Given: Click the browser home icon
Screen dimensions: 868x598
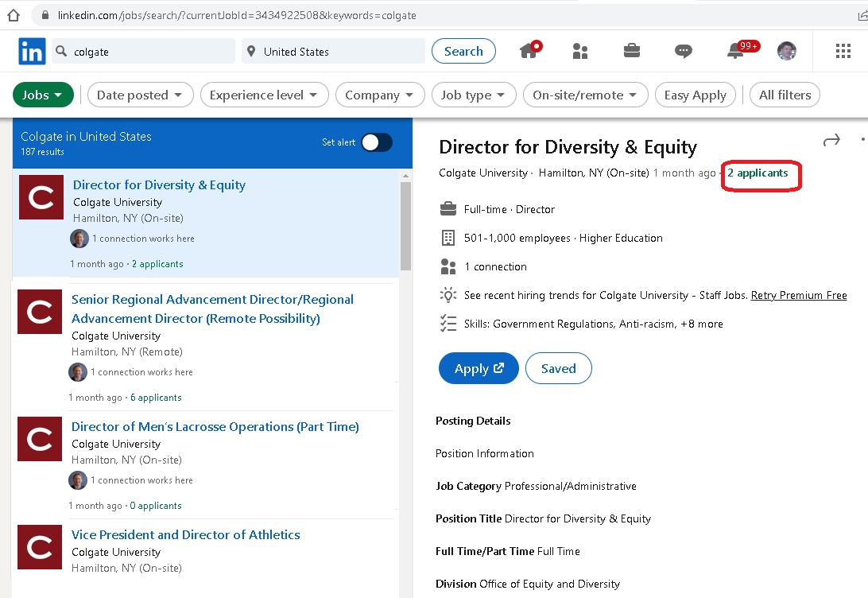Looking at the screenshot, I should 14,15.
